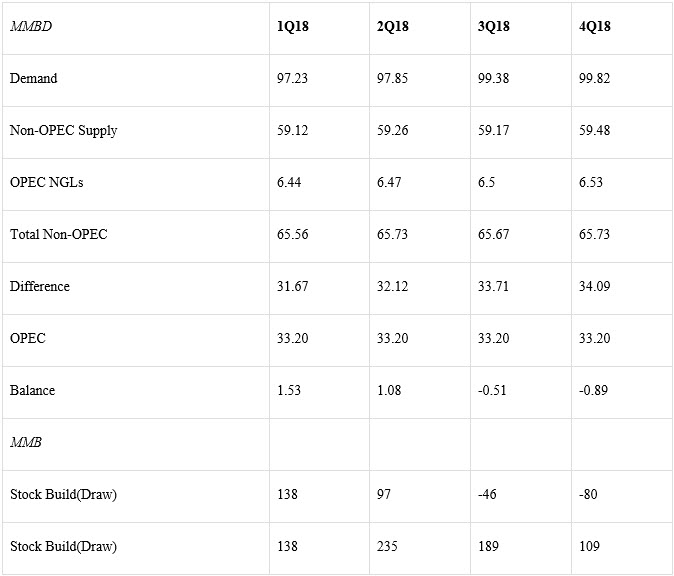Select the 59.26 Non-OPEC Supply cell

(x=392, y=130)
